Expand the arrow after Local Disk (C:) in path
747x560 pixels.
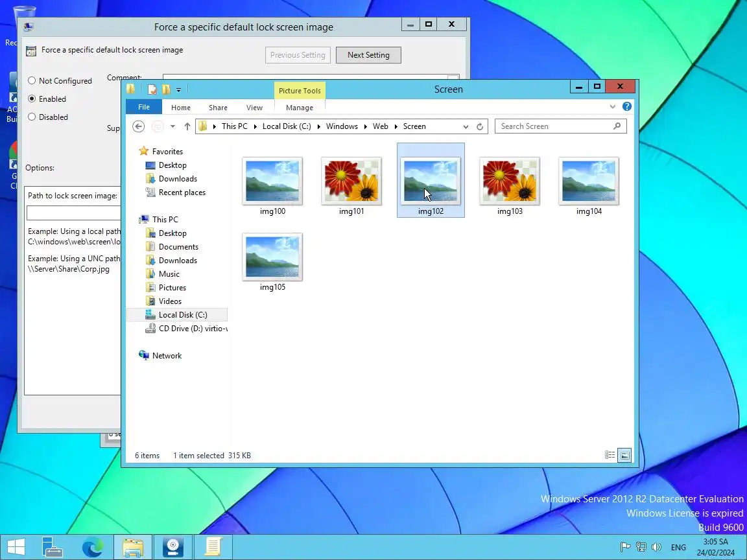pos(319,126)
